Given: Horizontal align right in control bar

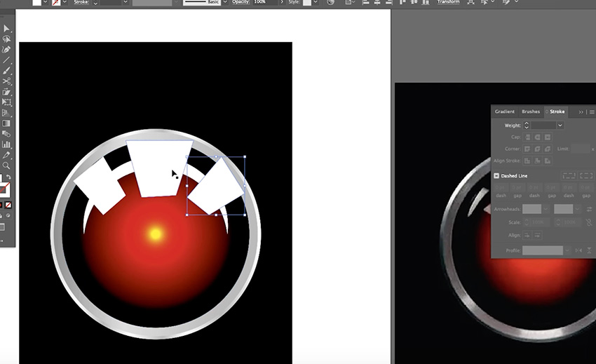Looking at the screenshot, I should click(388, 2).
